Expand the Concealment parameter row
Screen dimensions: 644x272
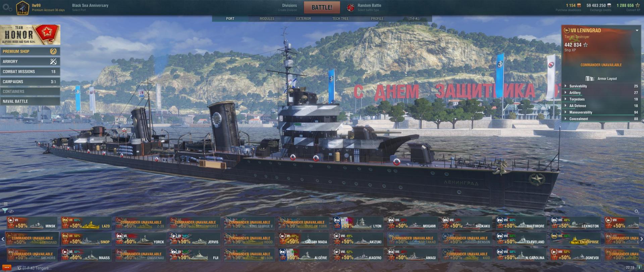click(601, 119)
